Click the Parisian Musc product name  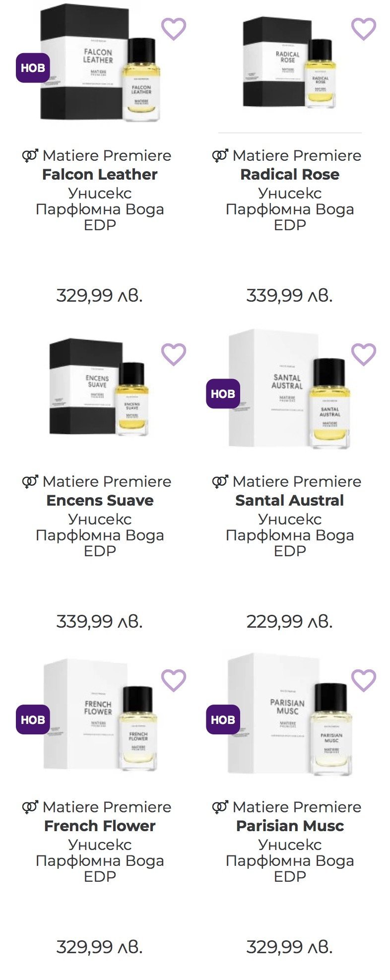pos(290,826)
